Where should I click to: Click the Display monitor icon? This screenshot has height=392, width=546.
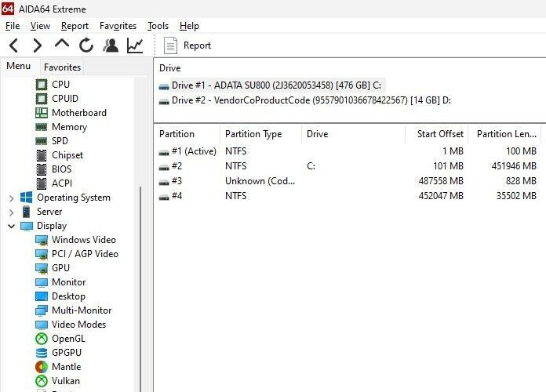27,226
